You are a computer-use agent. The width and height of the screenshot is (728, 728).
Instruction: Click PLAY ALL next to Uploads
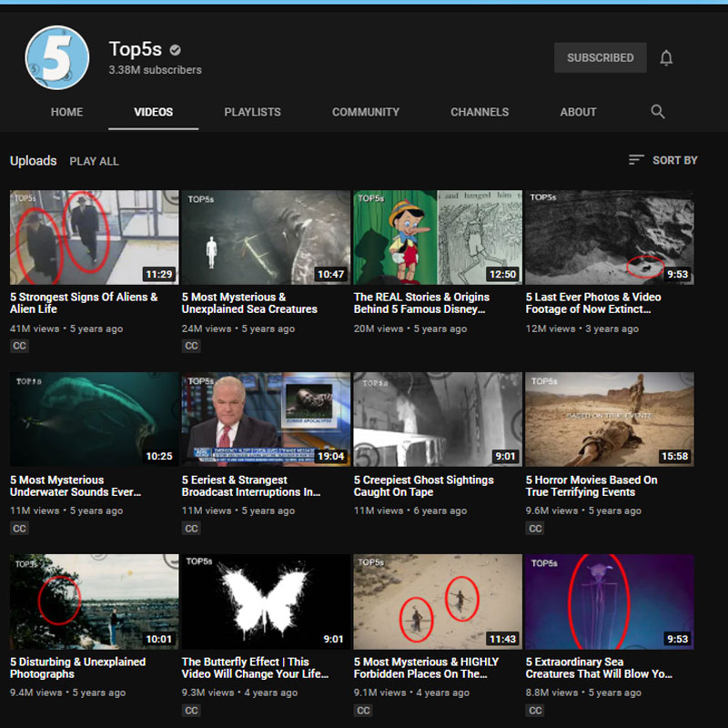(x=95, y=161)
